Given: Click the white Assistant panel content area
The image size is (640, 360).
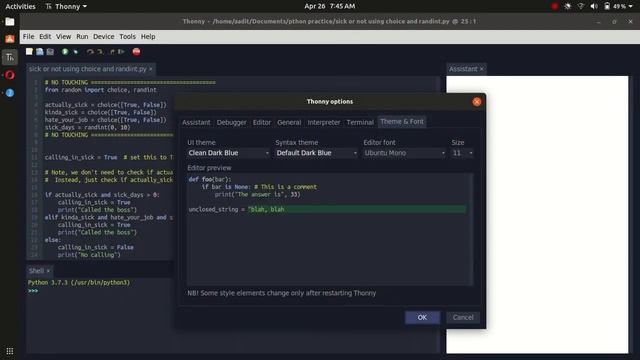Looking at the screenshot, I should (x=537, y=214).
